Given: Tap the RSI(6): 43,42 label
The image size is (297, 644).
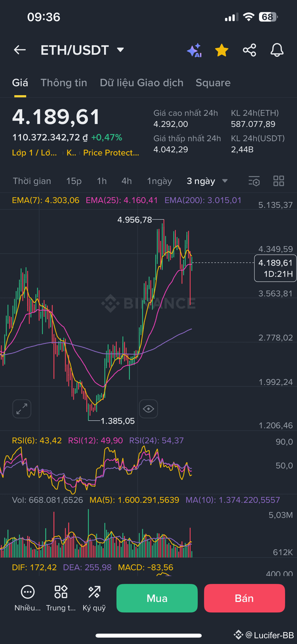Looking at the screenshot, I should click(37, 440).
